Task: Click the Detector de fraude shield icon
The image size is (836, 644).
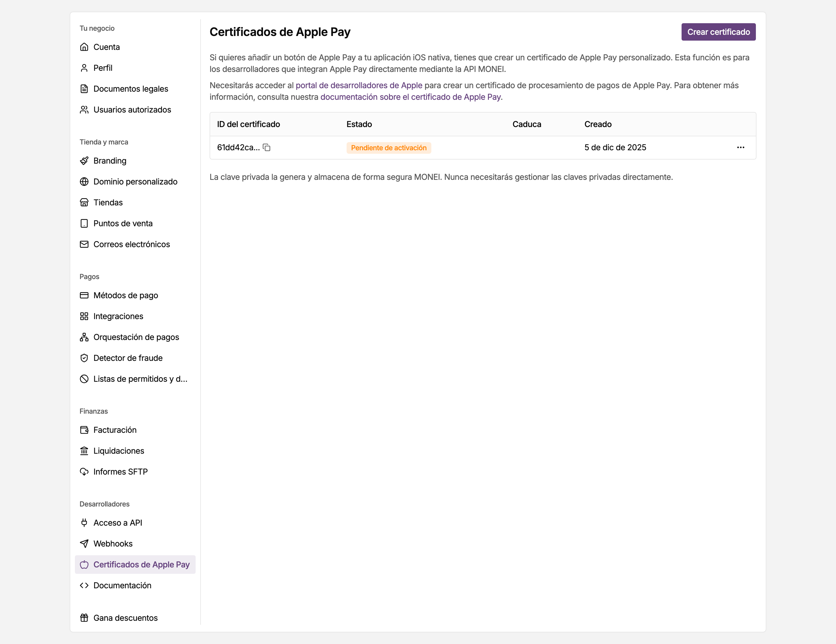Action: pos(84,358)
